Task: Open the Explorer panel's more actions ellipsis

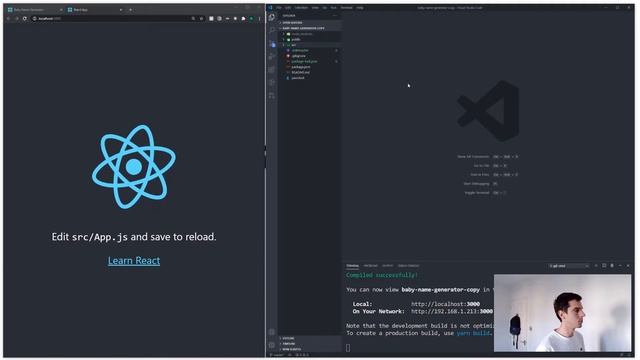Action: click(335, 16)
